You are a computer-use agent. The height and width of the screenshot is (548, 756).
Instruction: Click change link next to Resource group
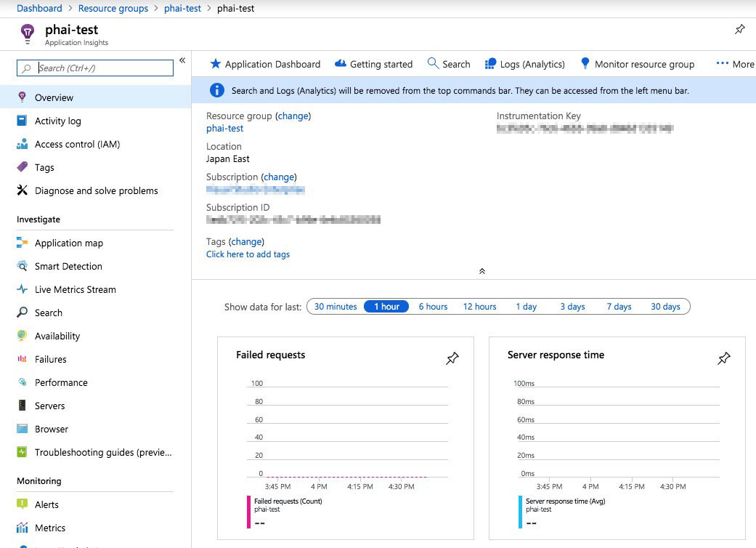(293, 116)
